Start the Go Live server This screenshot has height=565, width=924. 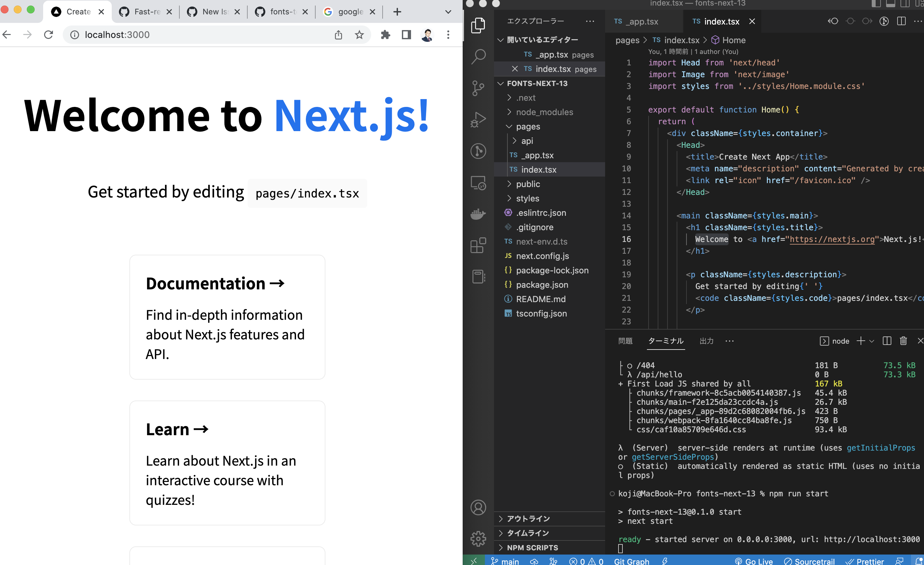point(754,560)
